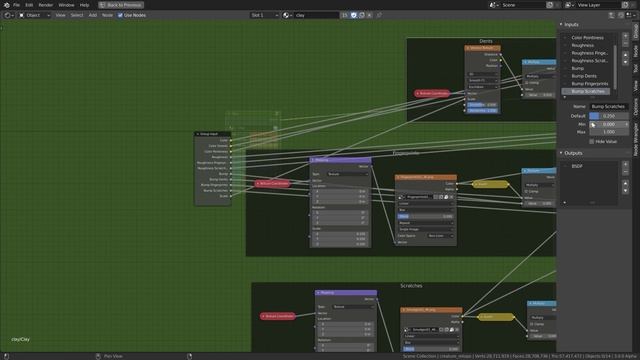Click the add view layer icon
The width and height of the screenshot is (640, 360).
pyautogui.click(x=625, y=5)
